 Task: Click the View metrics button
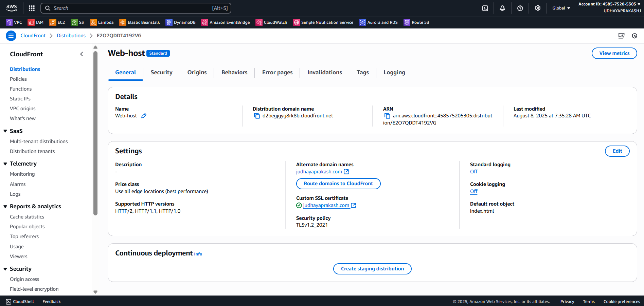click(x=614, y=53)
